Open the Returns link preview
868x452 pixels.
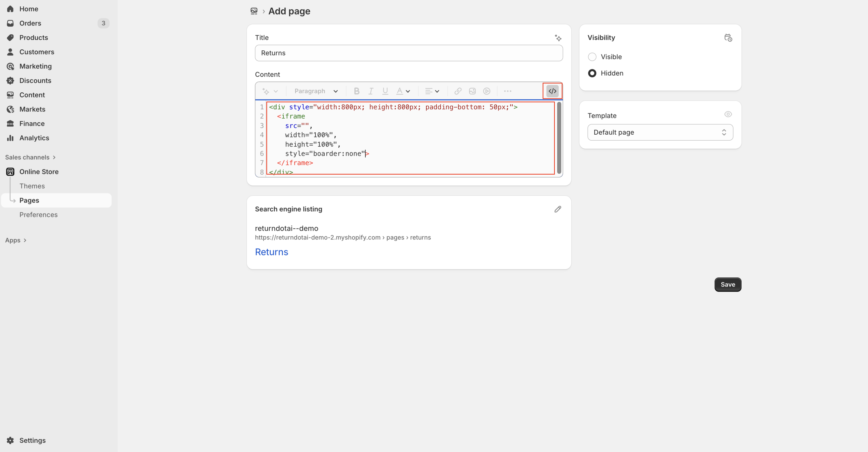(x=271, y=252)
